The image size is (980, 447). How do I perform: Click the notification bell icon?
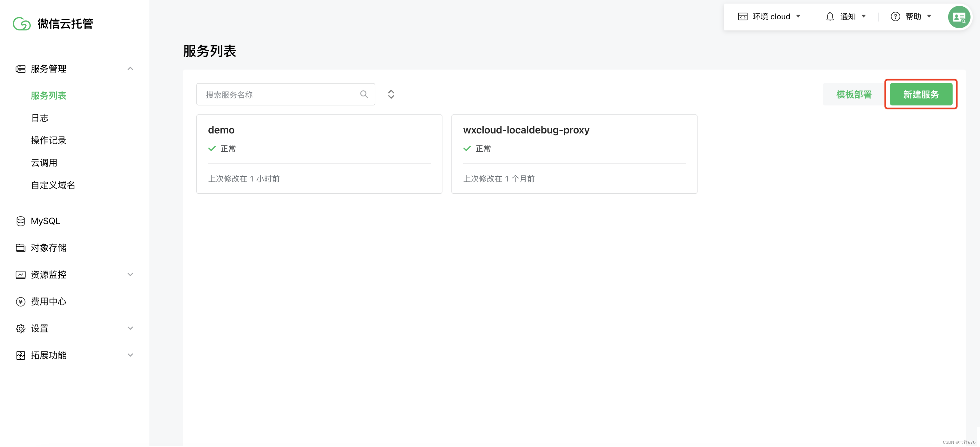pyautogui.click(x=830, y=16)
